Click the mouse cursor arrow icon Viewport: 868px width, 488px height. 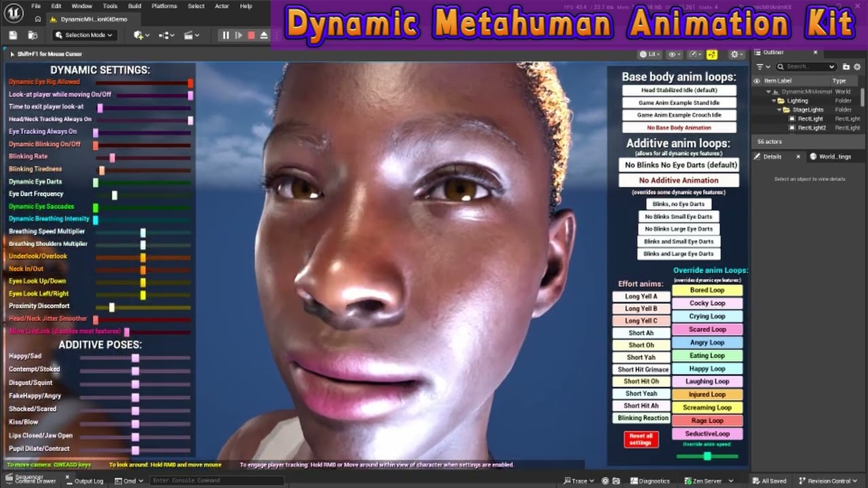point(12,54)
